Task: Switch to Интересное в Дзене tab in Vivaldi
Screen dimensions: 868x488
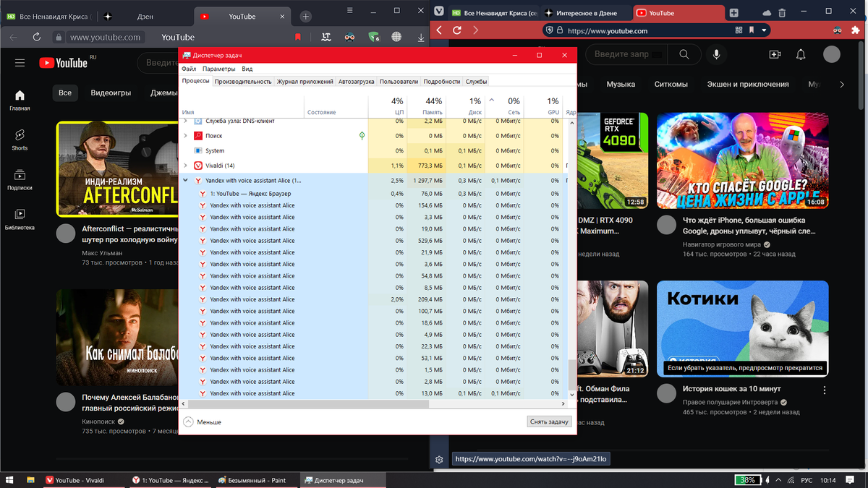Action: point(587,12)
